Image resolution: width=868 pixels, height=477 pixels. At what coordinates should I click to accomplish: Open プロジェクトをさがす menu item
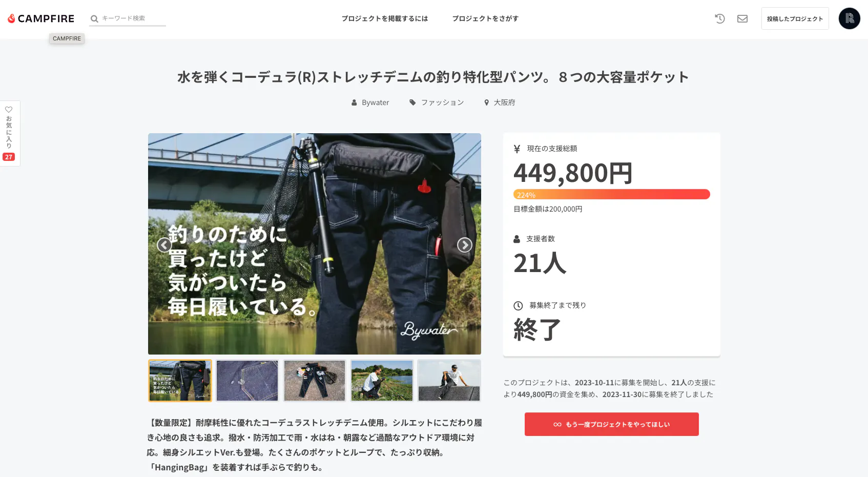point(485,18)
